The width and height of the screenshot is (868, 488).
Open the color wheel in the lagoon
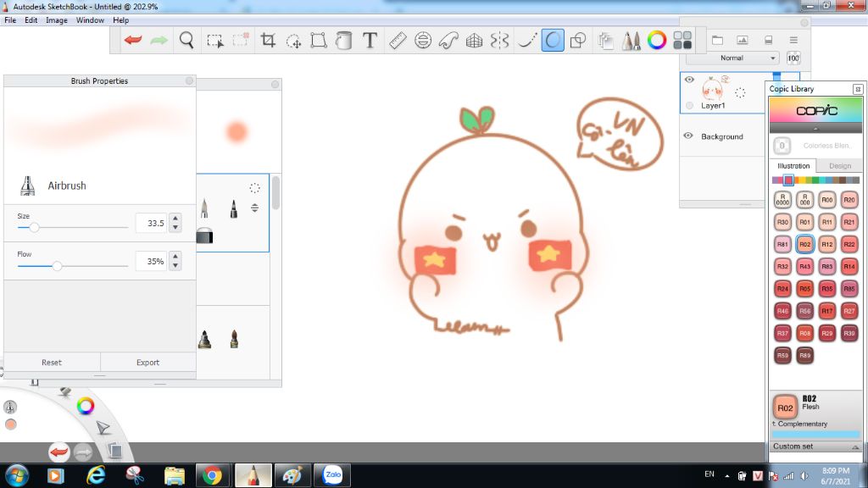click(x=86, y=406)
